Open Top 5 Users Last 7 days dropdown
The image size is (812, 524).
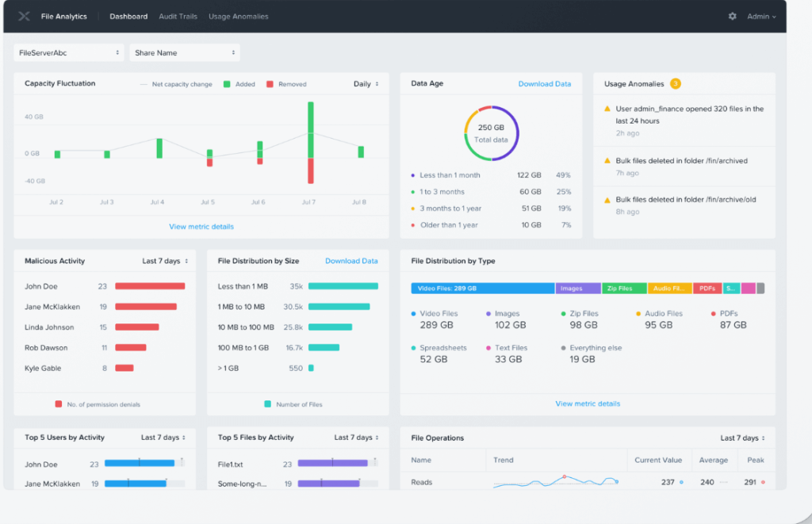point(163,438)
